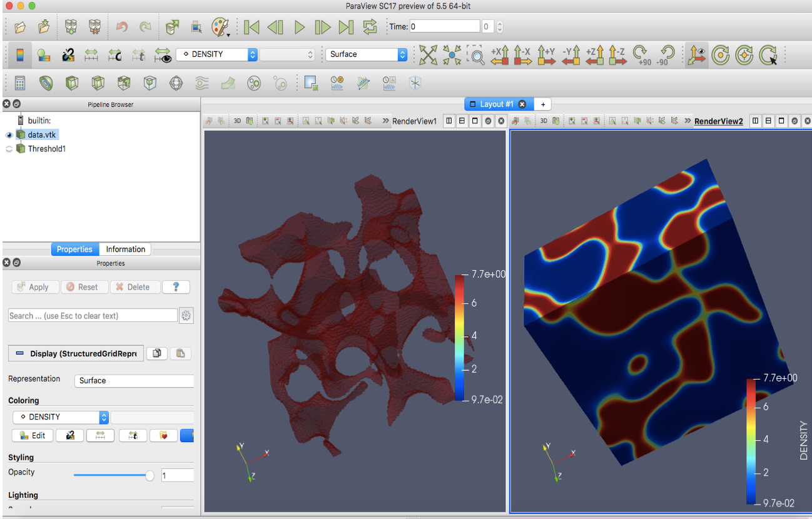The width and height of the screenshot is (812, 519).
Task: Click the Rotate 90 degrees clockwise icon
Action: click(640, 55)
